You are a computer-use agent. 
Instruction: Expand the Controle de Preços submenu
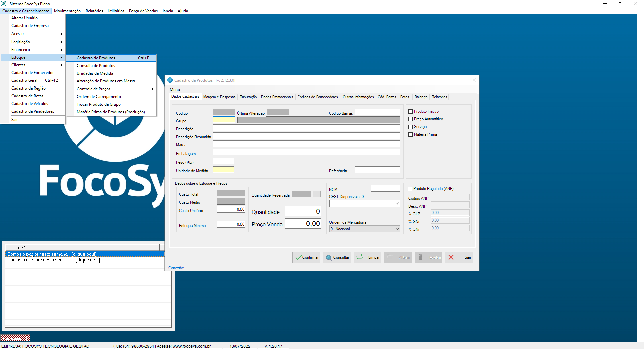coord(111,89)
